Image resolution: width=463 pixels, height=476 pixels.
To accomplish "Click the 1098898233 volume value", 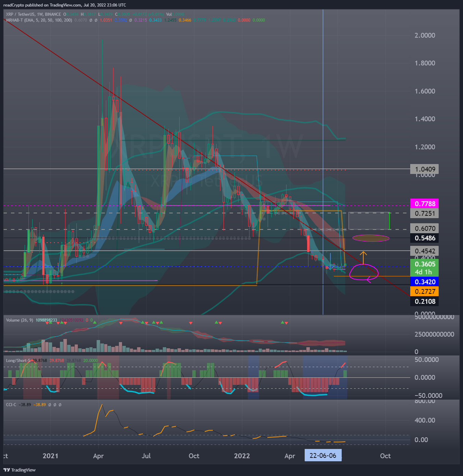I will click(46, 320).
